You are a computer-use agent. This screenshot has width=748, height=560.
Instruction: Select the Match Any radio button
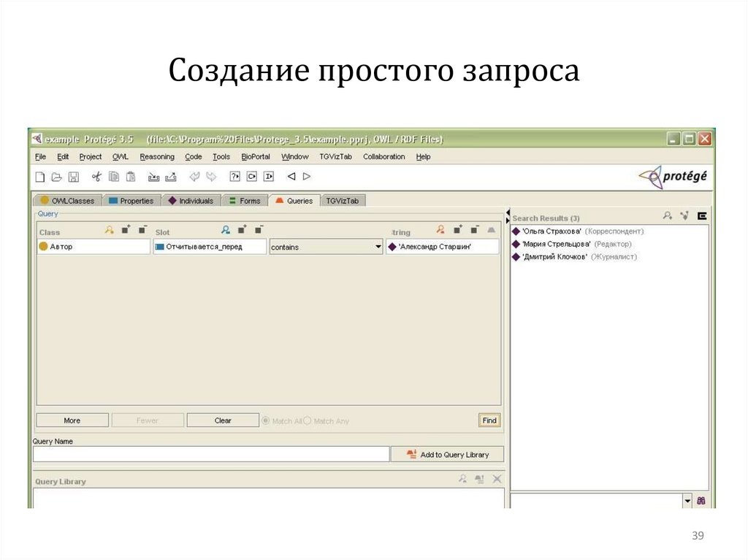tap(308, 421)
